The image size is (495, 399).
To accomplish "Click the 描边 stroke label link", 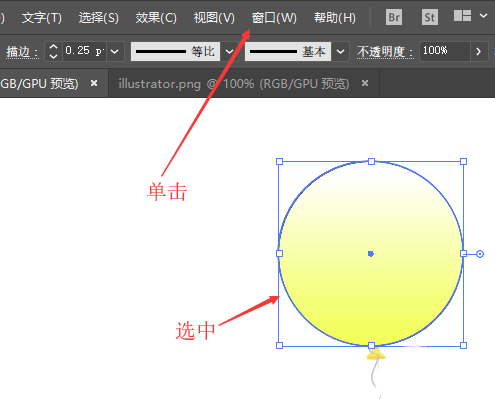I will click(22, 52).
